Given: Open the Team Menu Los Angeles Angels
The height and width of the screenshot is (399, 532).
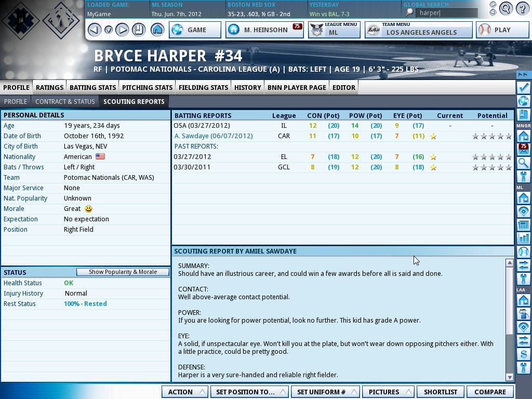Looking at the screenshot, I should (x=418, y=30).
